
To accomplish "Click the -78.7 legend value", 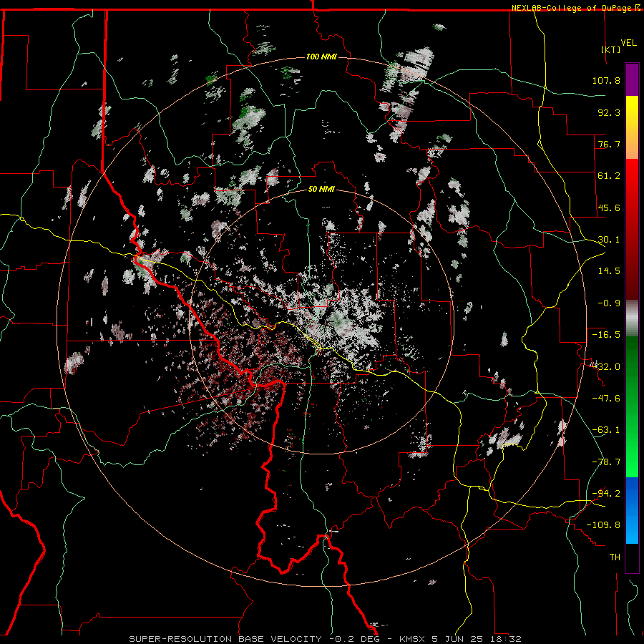I will (606, 462).
